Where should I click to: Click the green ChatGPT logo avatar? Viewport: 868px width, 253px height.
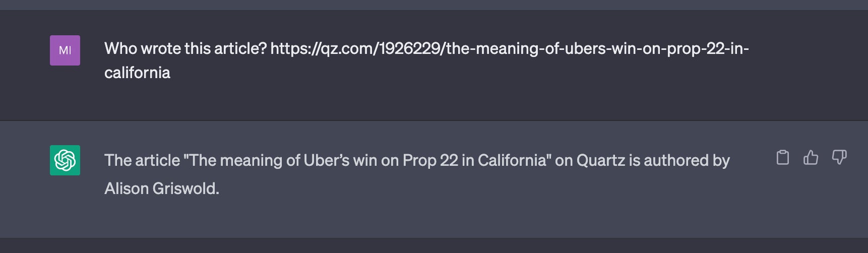[x=65, y=160]
